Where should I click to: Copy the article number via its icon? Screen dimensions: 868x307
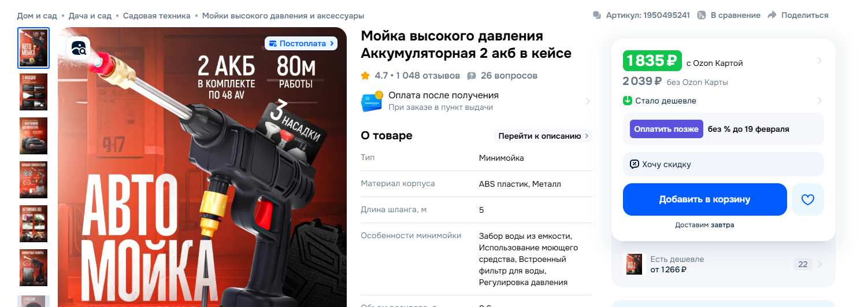[x=597, y=15]
